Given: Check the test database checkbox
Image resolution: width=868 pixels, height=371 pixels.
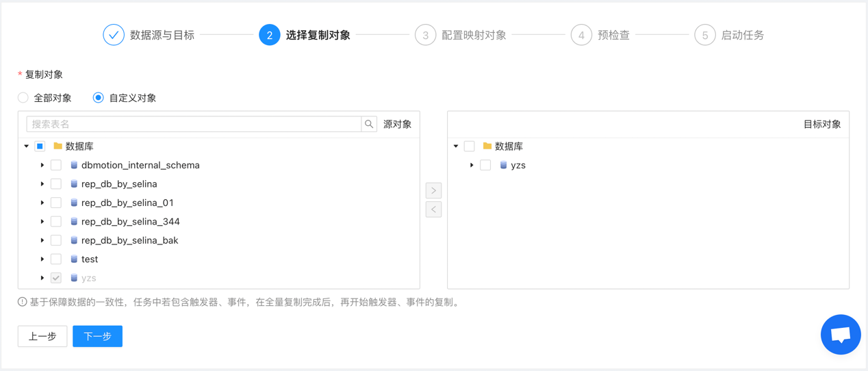Looking at the screenshot, I should click(x=56, y=259).
